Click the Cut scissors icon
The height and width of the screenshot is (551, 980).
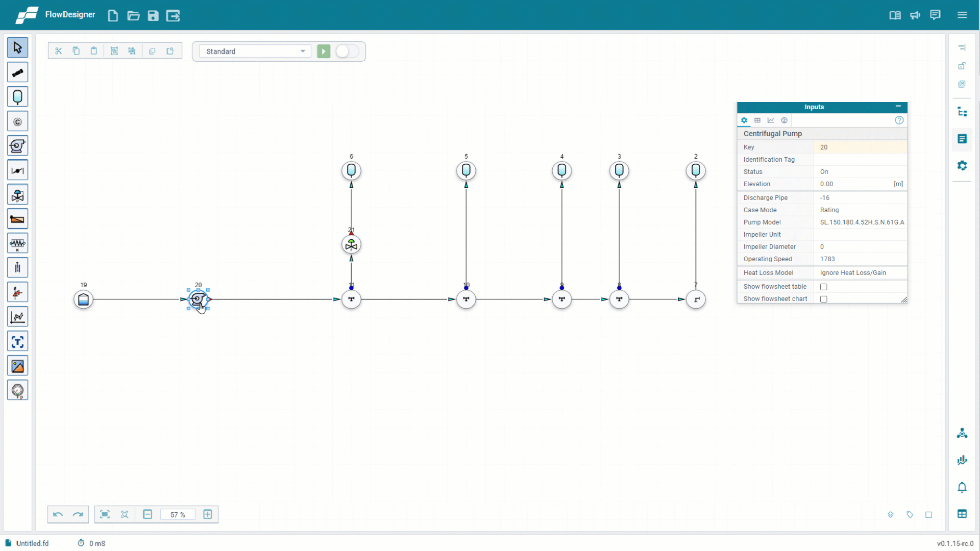(58, 51)
